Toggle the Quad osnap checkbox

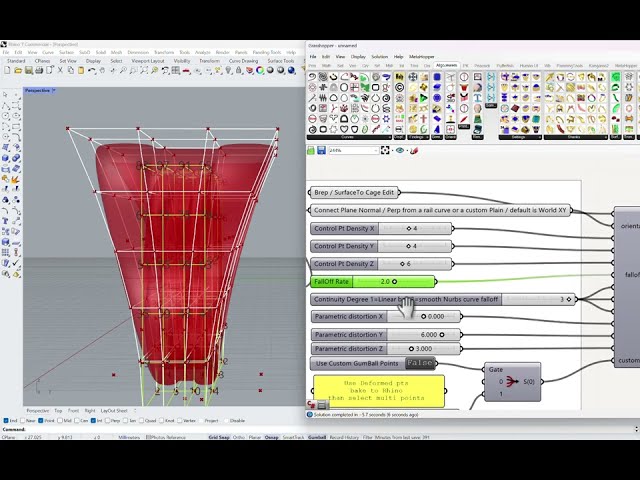(142, 420)
